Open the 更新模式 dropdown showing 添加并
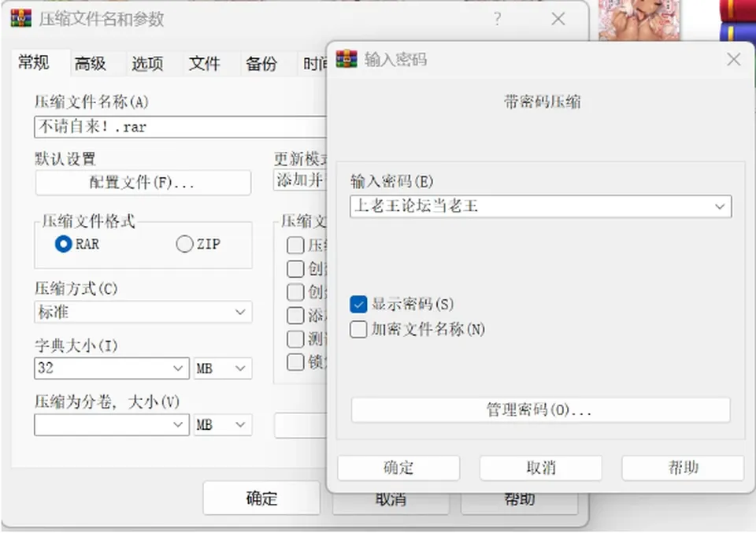This screenshot has width=756, height=533. (300, 180)
